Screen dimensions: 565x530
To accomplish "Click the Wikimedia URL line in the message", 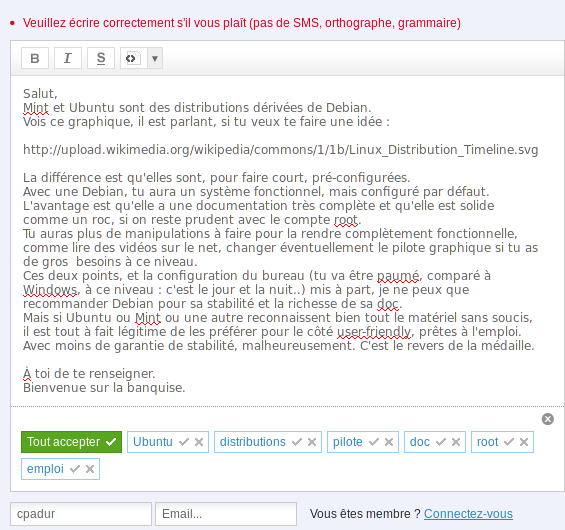I will pos(280,150).
